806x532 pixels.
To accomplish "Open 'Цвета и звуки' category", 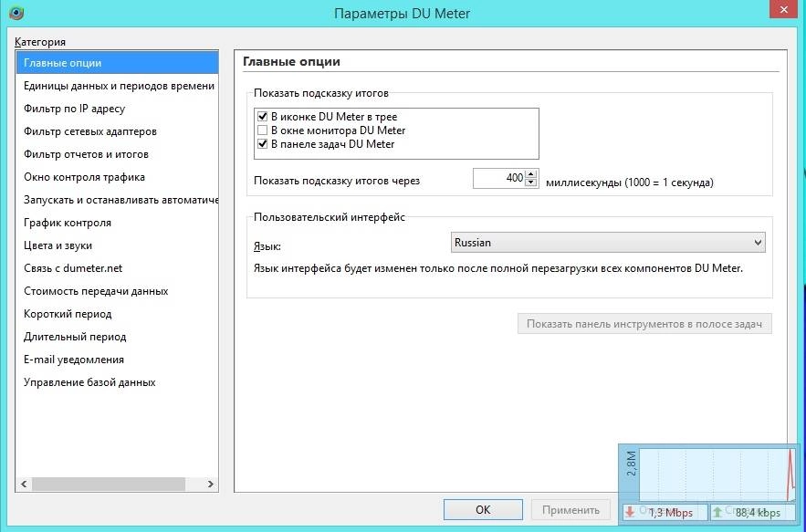I will click(x=117, y=245).
